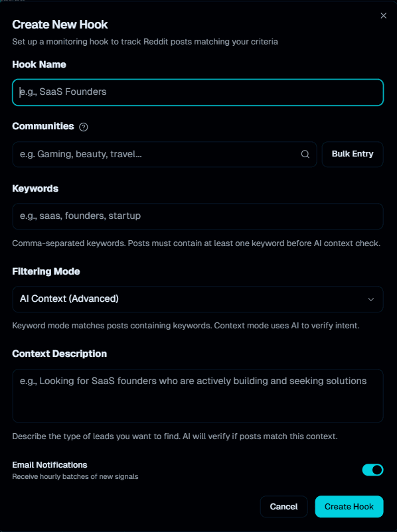397x532 pixels.
Task: Select the Keywords text field
Action: pyautogui.click(x=197, y=216)
